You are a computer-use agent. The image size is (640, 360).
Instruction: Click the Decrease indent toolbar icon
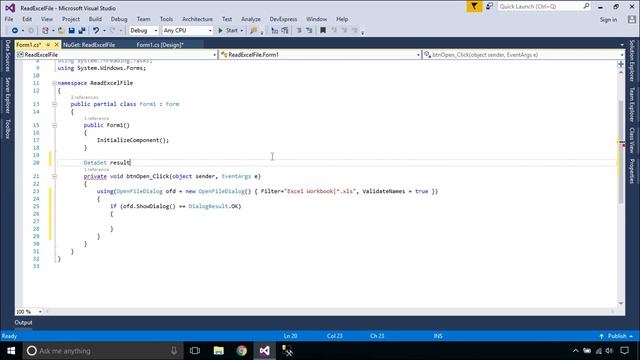pyautogui.click(x=274, y=31)
